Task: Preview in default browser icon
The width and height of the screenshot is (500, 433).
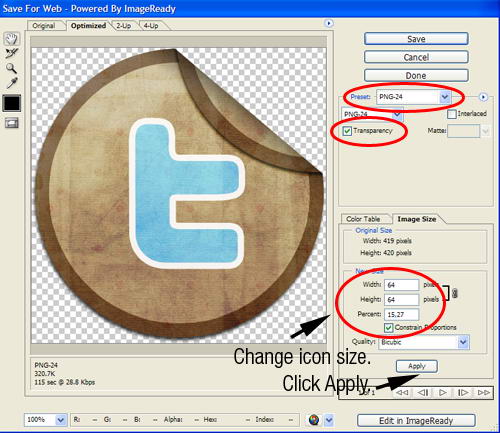Action: 313,420
